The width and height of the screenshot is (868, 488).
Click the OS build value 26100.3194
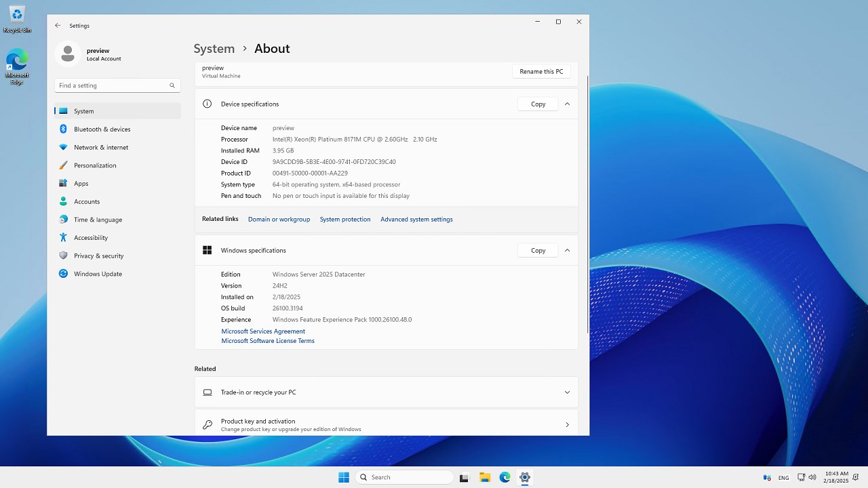pos(288,308)
